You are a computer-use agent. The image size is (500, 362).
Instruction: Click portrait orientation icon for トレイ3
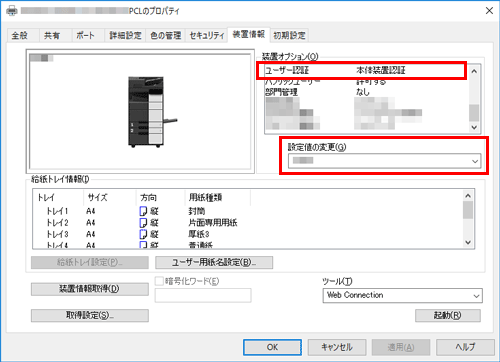click(143, 234)
